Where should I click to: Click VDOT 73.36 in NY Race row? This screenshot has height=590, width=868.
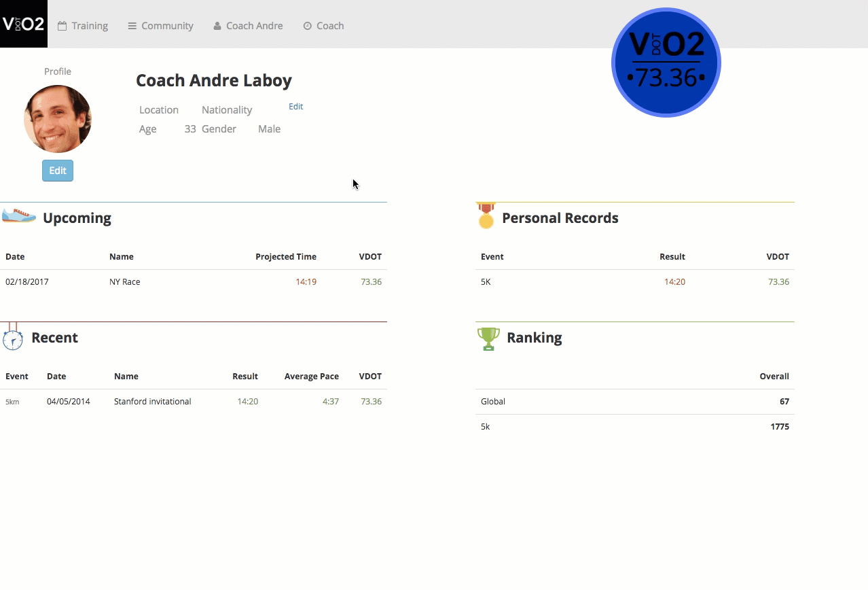coord(372,281)
